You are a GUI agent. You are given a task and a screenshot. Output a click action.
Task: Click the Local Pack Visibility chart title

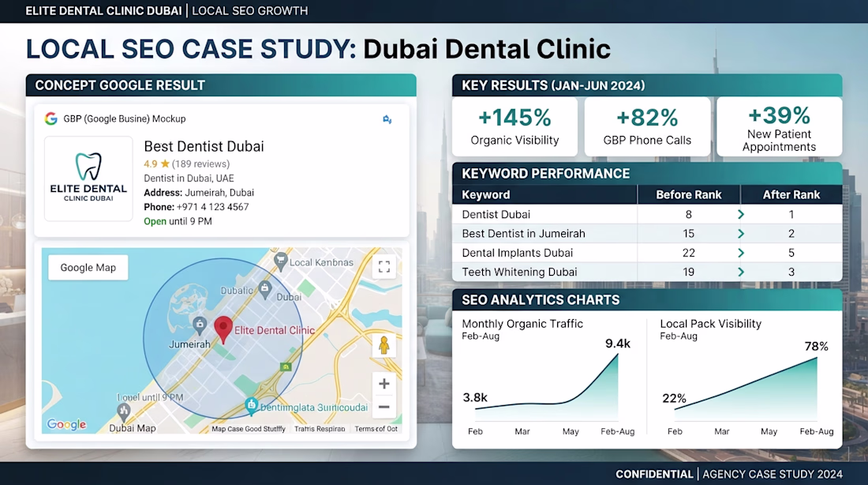[711, 324]
